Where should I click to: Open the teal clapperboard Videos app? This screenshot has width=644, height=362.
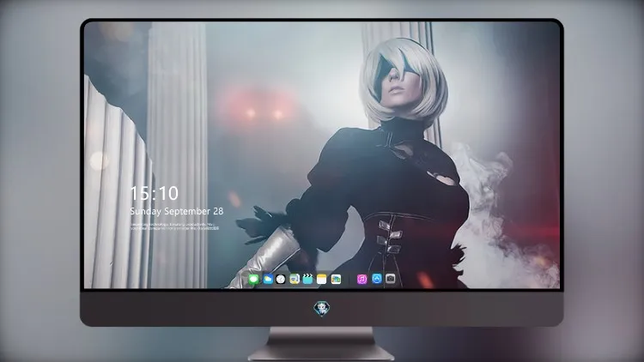[307, 280]
